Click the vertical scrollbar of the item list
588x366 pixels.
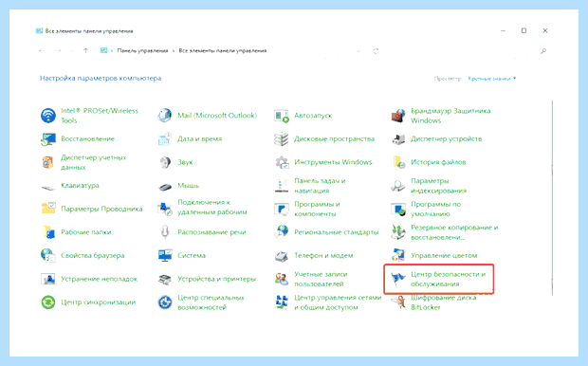[552, 197]
